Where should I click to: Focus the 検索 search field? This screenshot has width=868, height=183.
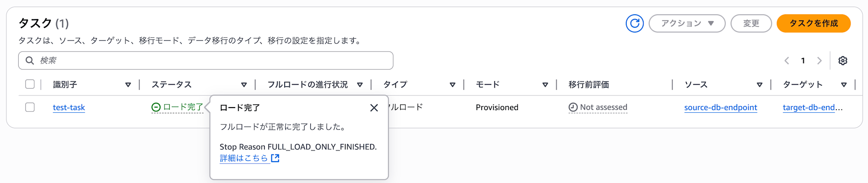206,61
